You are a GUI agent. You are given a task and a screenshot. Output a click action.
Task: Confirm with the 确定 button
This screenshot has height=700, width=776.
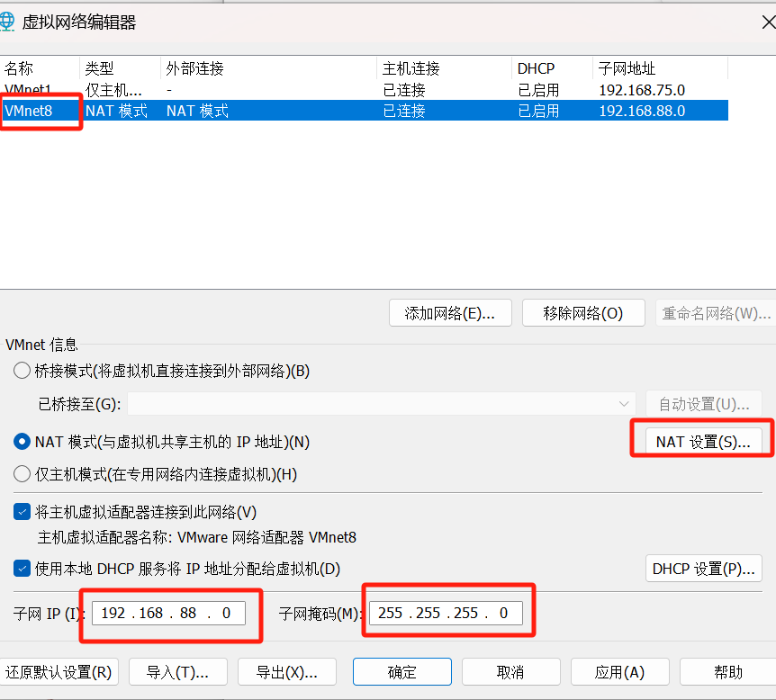(x=402, y=672)
